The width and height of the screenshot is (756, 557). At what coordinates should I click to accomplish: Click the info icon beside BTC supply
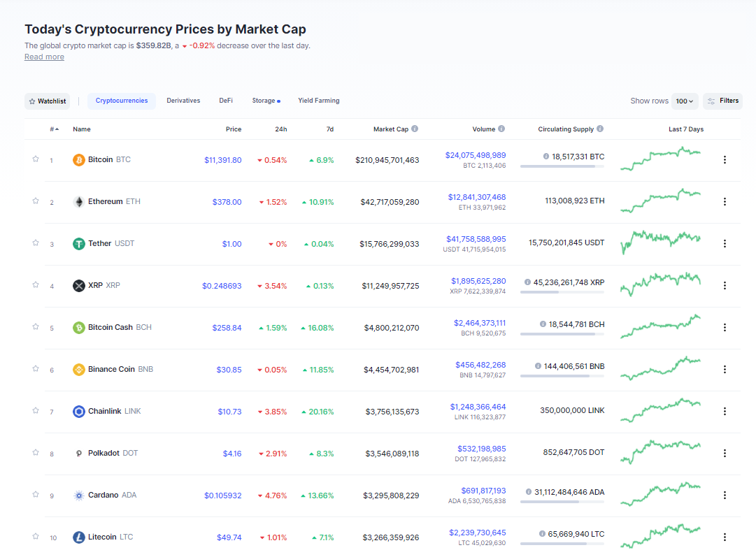pyautogui.click(x=545, y=157)
